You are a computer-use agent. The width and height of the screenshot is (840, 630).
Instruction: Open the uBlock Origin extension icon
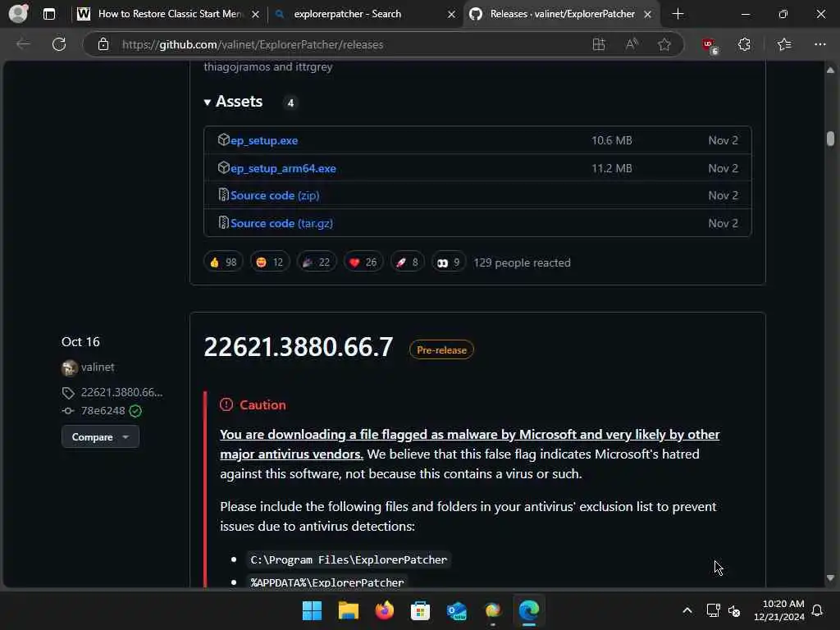(710, 45)
